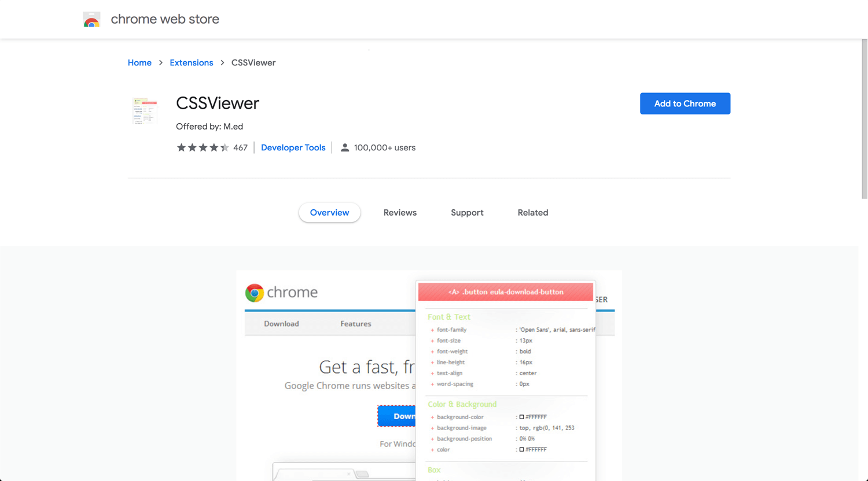Open the Support tab
The width and height of the screenshot is (868, 481).
coord(467,213)
